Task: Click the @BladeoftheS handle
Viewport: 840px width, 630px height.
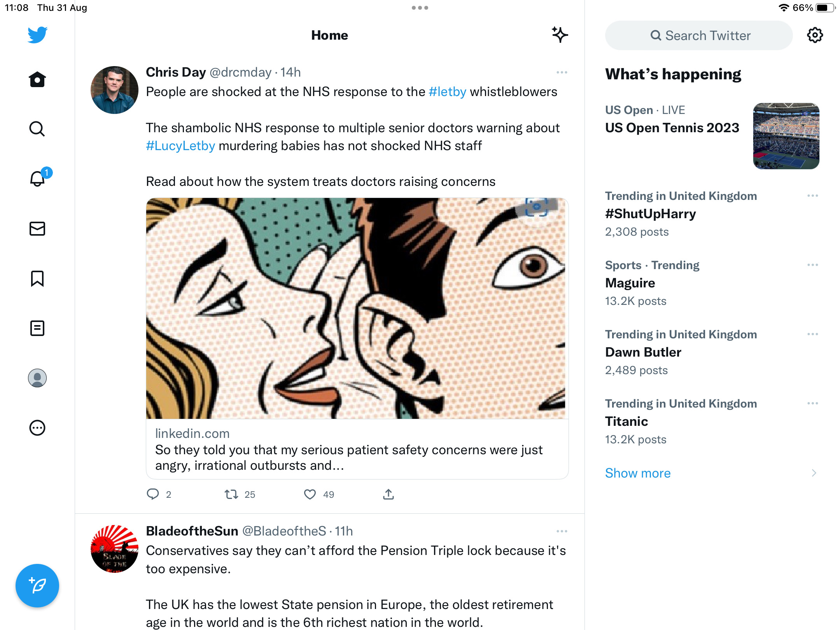Action: click(x=284, y=531)
